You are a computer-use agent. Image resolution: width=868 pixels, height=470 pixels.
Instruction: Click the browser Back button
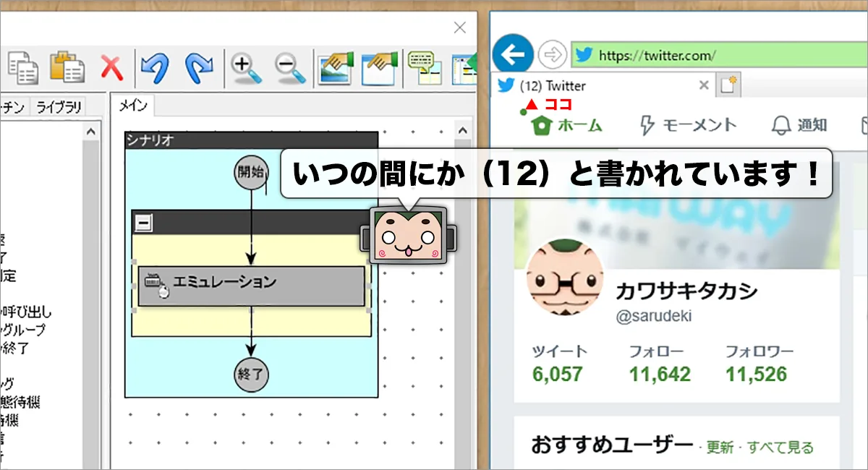pyautogui.click(x=513, y=54)
